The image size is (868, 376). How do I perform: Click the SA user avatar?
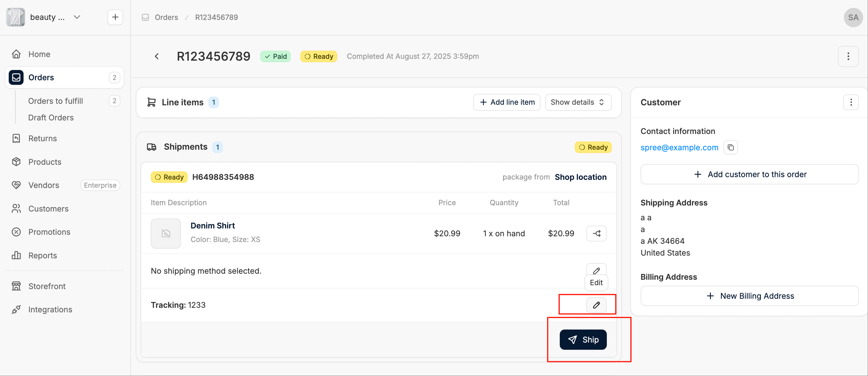tap(853, 18)
